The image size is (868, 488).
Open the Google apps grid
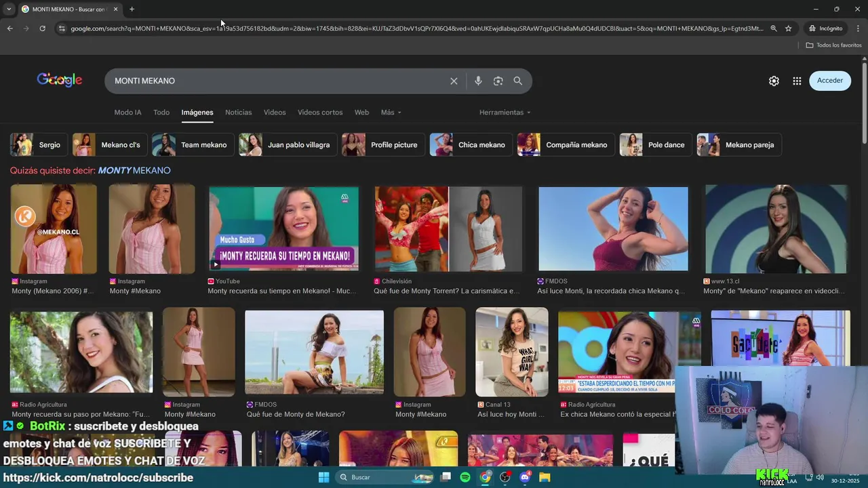click(x=797, y=81)
